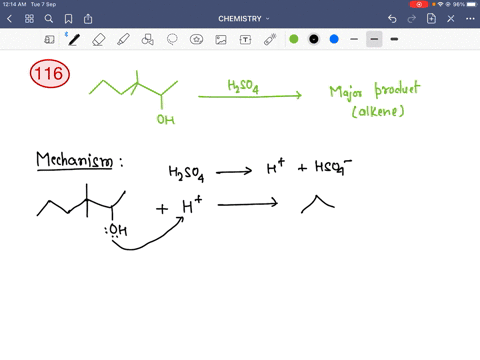Screen dimensions: 480x360
Task: Select the Laser pointer tool
Action: [270, 39]
